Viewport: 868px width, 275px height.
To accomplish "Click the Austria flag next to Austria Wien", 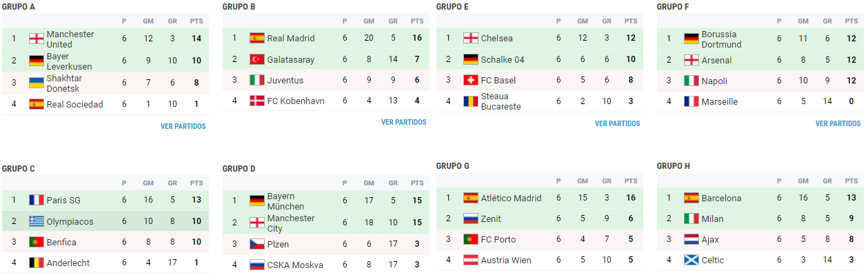I will click(x=471, y=260).
